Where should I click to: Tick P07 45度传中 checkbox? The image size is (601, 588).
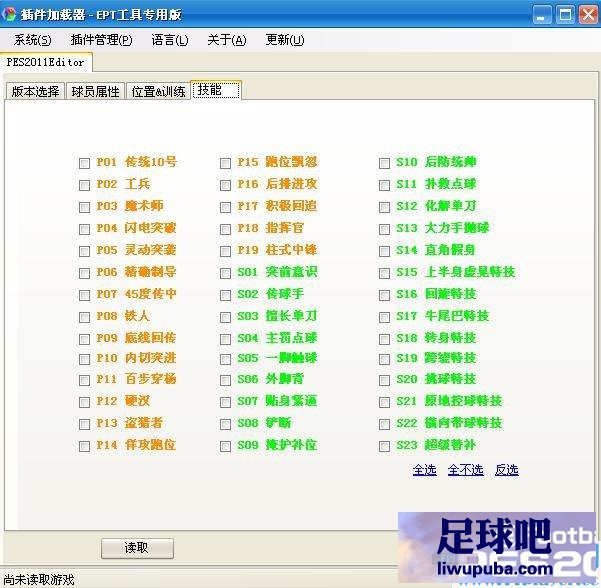pos(84,295)
